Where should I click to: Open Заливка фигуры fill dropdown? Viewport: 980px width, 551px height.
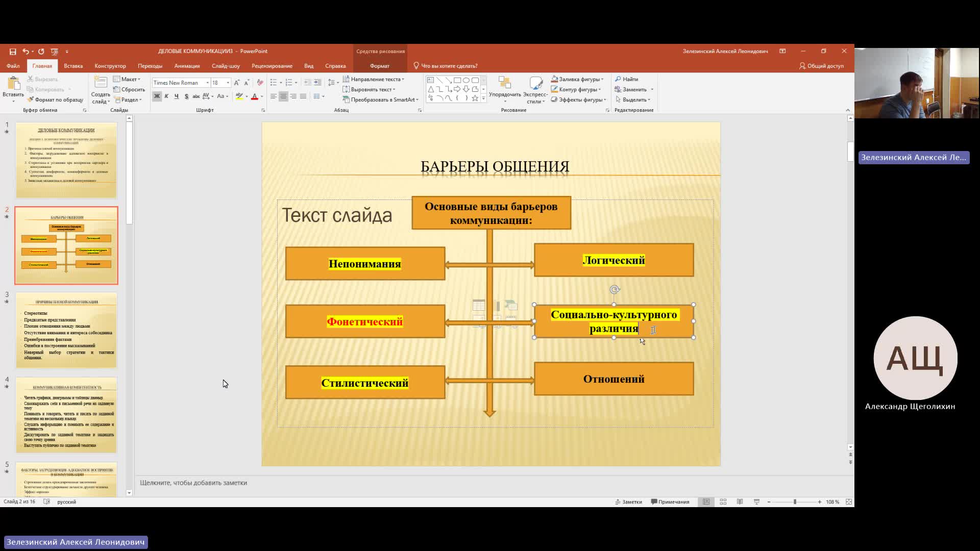pos(577,79)
